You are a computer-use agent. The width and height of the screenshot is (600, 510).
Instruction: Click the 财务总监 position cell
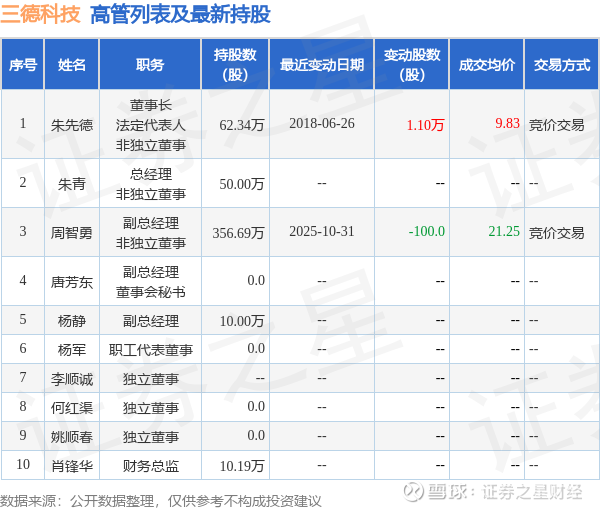tap(150, 466)
